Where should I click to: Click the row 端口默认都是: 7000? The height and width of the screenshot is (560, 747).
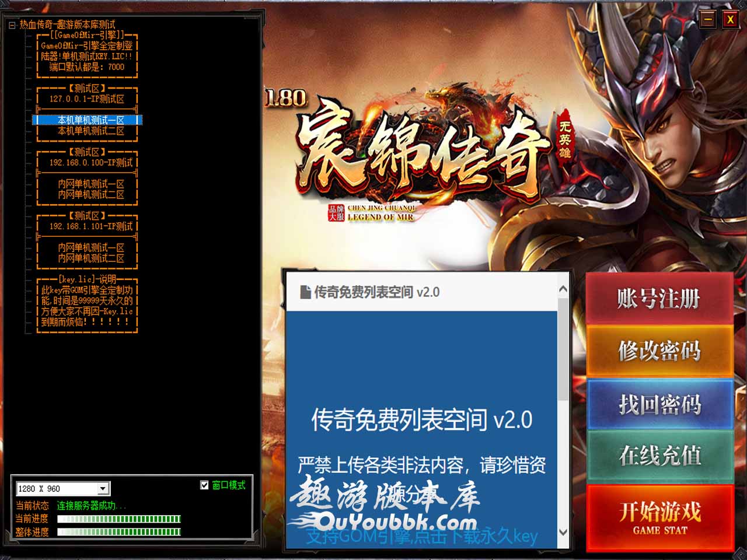click(87, 66)
